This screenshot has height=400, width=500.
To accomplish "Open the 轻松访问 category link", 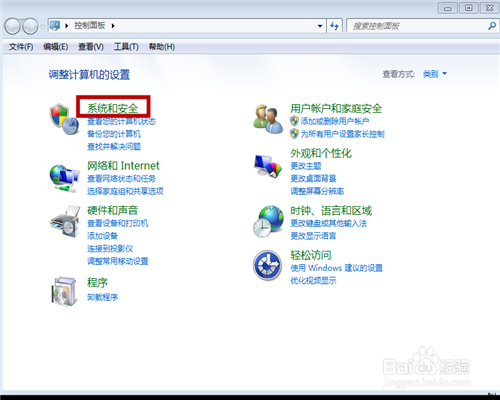I will 311,255.
